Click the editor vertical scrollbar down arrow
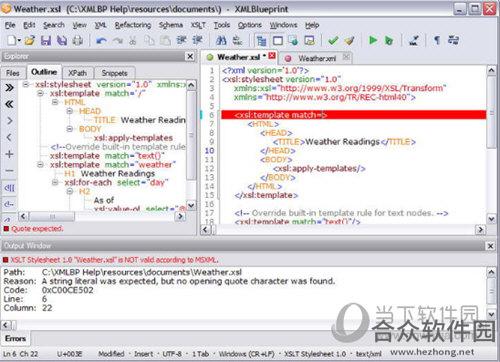The height and width of the screenshot is (362, 500). coord(491,219)
